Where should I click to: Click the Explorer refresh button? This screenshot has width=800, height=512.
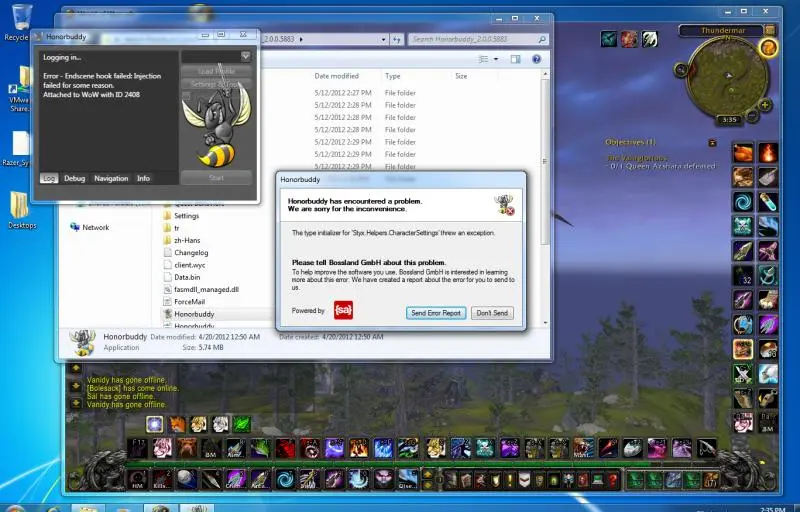coord(396,39)
